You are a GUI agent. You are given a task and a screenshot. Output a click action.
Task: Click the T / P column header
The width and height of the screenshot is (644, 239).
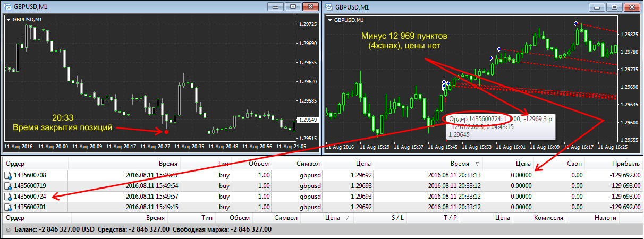(450, 218)
